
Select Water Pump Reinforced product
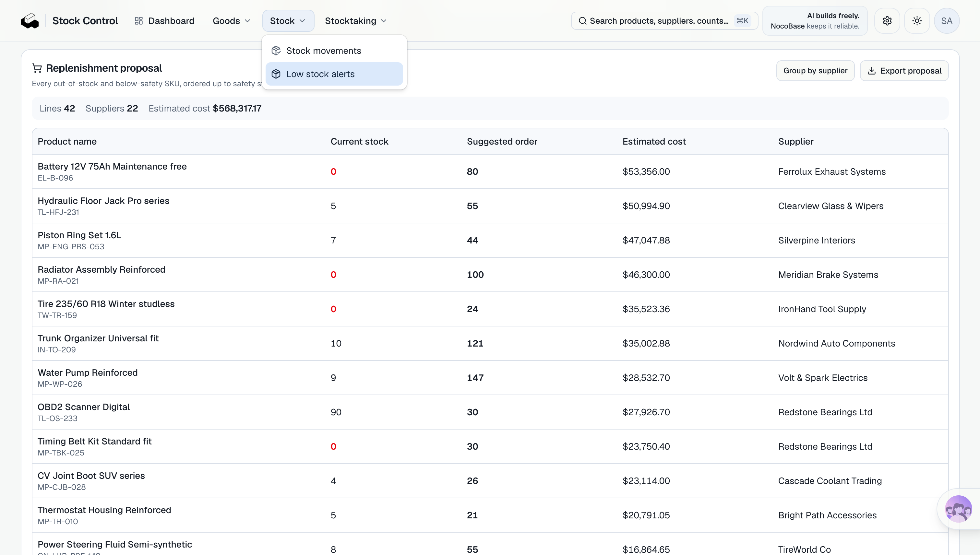point(88,372)
